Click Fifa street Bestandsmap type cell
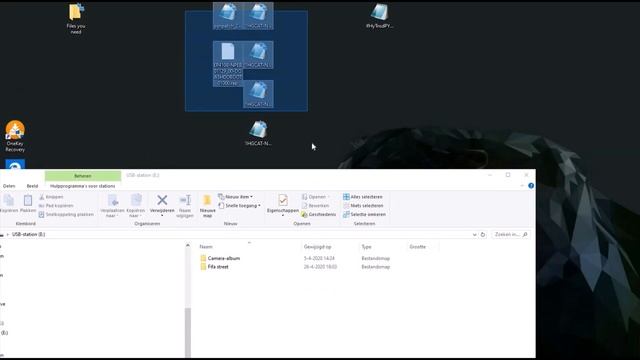This screenshot has height=360, width=640. [x=376, y=267]
